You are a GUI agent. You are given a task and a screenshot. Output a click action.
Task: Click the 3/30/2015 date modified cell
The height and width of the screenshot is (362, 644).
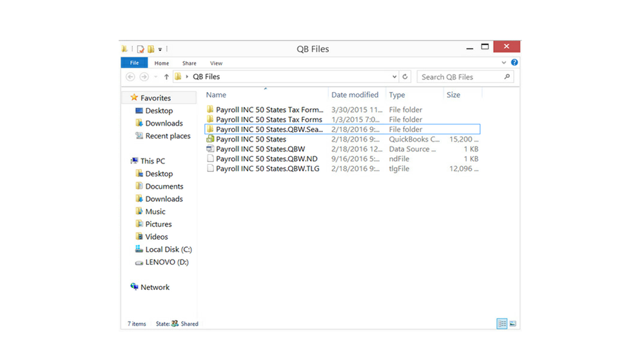[x=357, y=110]
